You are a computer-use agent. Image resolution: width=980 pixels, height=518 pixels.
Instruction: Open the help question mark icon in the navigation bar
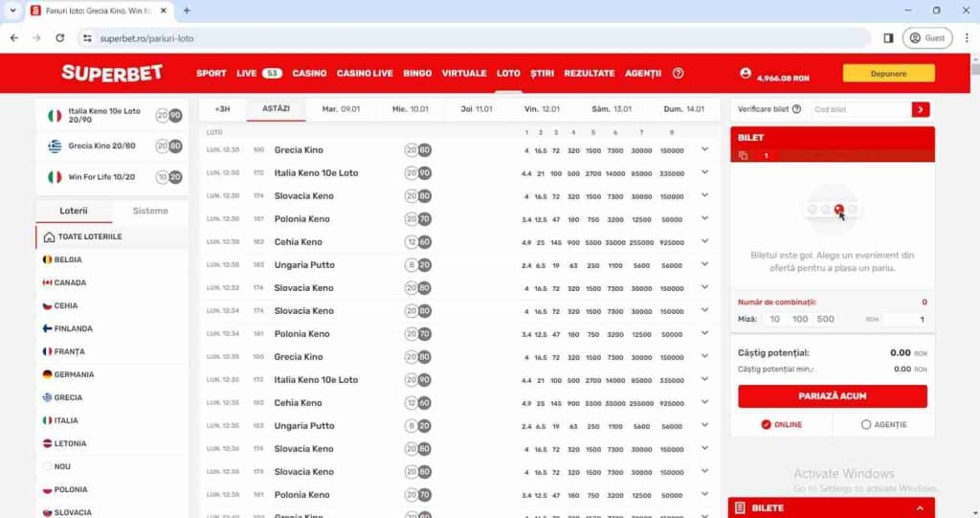coord(679,73)
